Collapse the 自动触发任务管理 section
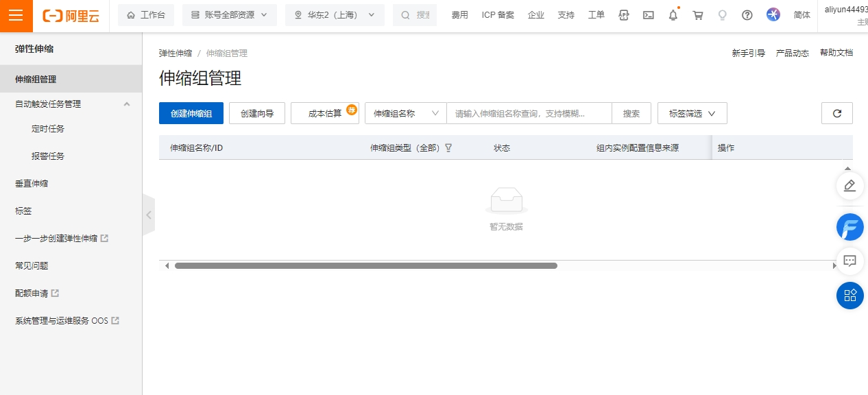This screenshot has height=395, width=868. pyautogui.click(x=126, y=104)
